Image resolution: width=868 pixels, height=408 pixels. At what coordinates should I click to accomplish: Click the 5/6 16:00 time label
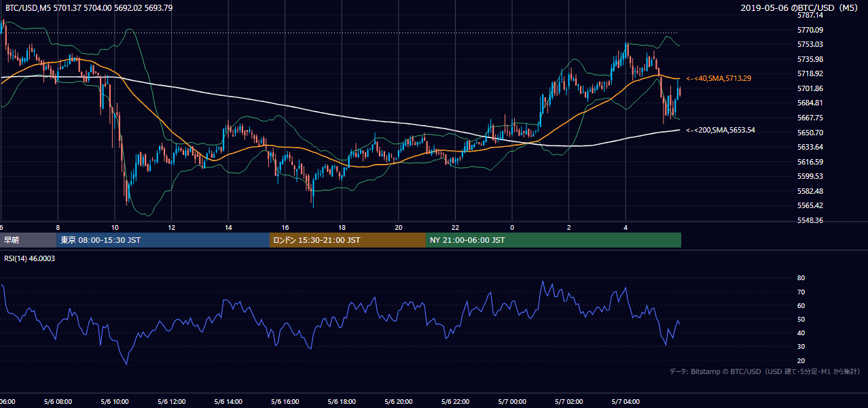coord(285,402)
